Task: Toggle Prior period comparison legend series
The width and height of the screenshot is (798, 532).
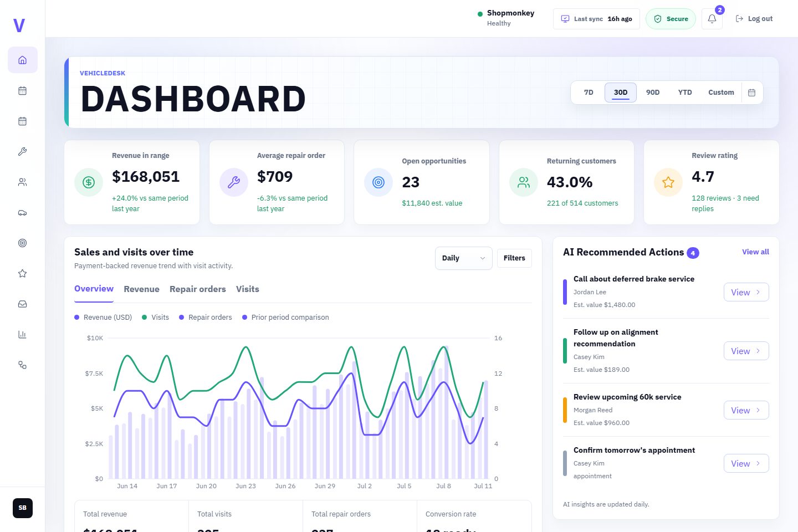Action: pyautogui.click(x=285, y=318)
